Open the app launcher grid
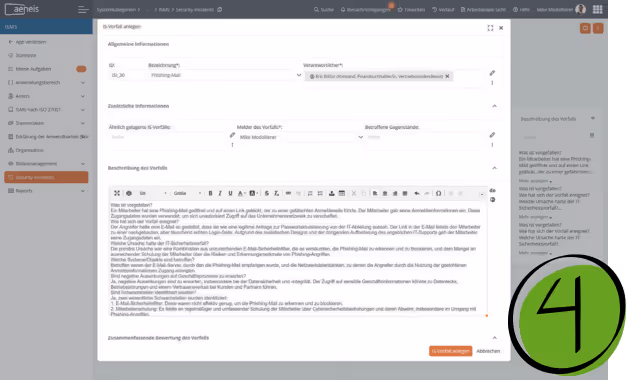 [x=598, y=9]
